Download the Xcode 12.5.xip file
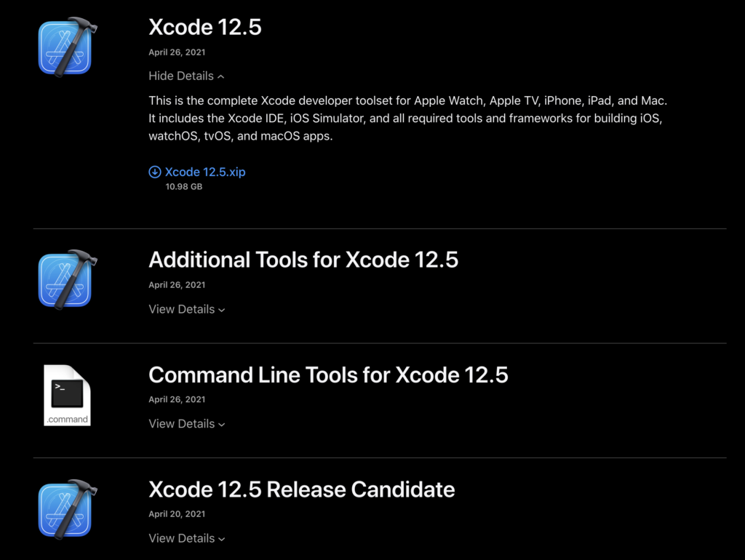Viewport: 745px width, 560px height. click(x=205, y=172)
